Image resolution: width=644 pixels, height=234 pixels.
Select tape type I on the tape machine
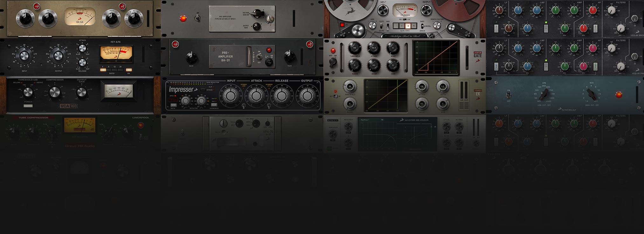(396, 26)
